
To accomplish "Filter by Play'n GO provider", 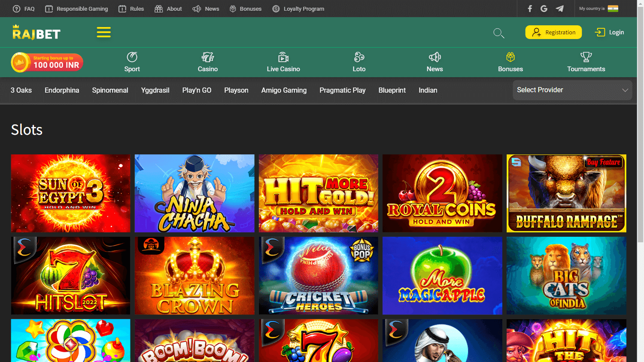I will 197,90.
